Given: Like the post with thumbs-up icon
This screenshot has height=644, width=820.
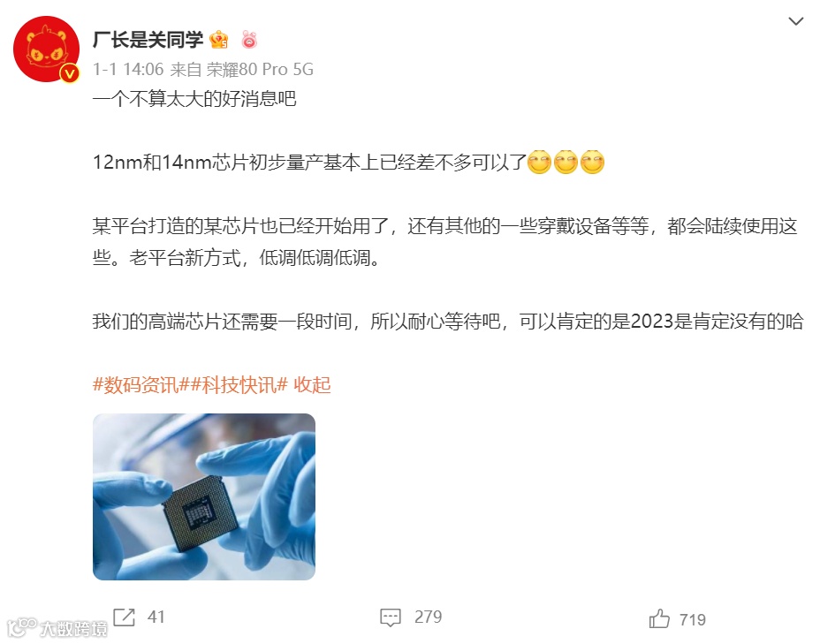Looking at the screenshot, I should [659, 618].
